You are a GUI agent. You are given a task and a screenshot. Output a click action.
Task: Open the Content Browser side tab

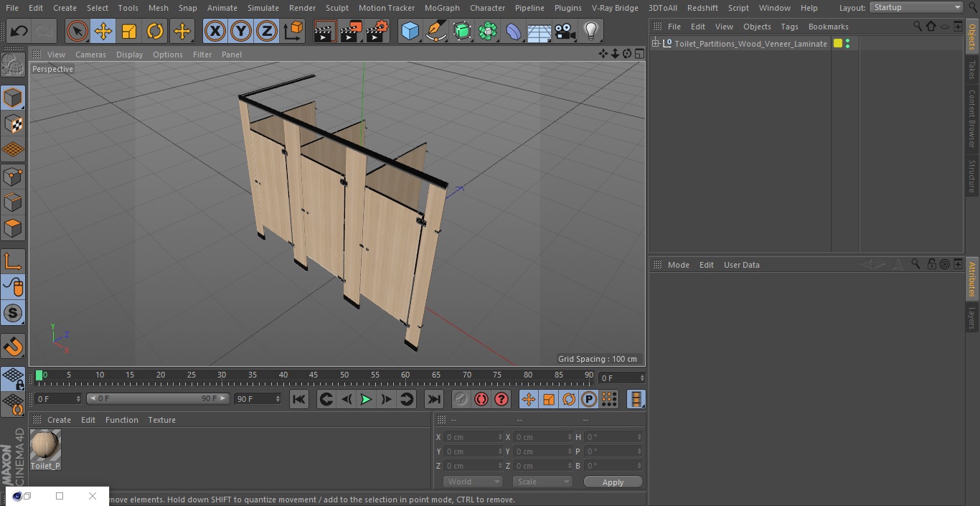972,118
